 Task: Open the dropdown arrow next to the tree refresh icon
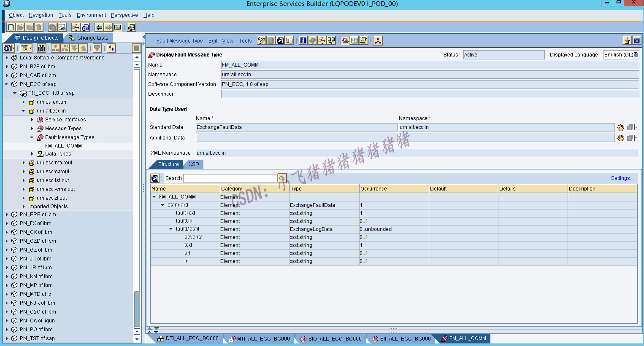point(13,48)
